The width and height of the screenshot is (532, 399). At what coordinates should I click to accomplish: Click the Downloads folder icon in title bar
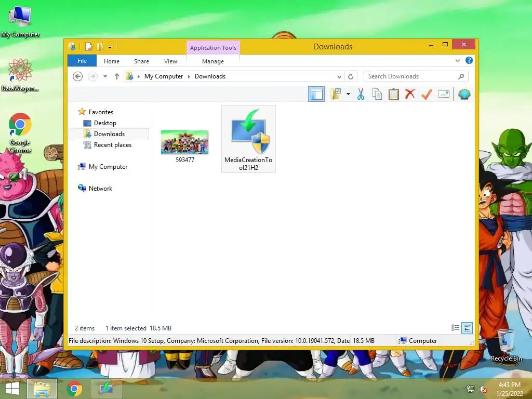coord(72,46)
